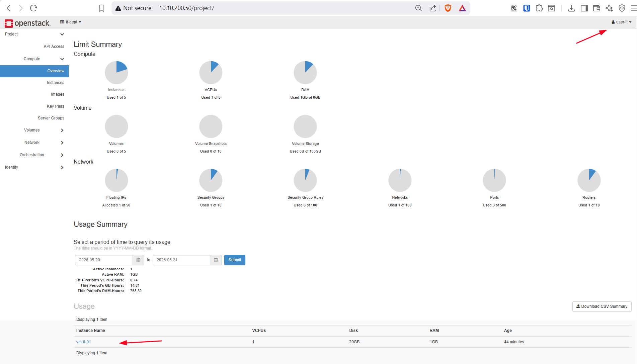
Task: Toggle the browser sidebar panel icon
Action: click(584, 8)
